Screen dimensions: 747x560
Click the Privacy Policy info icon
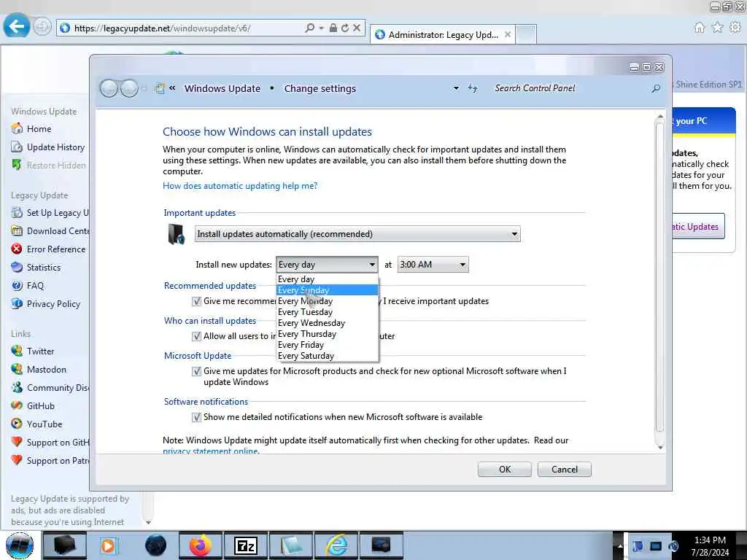click(x=17, y=304)
